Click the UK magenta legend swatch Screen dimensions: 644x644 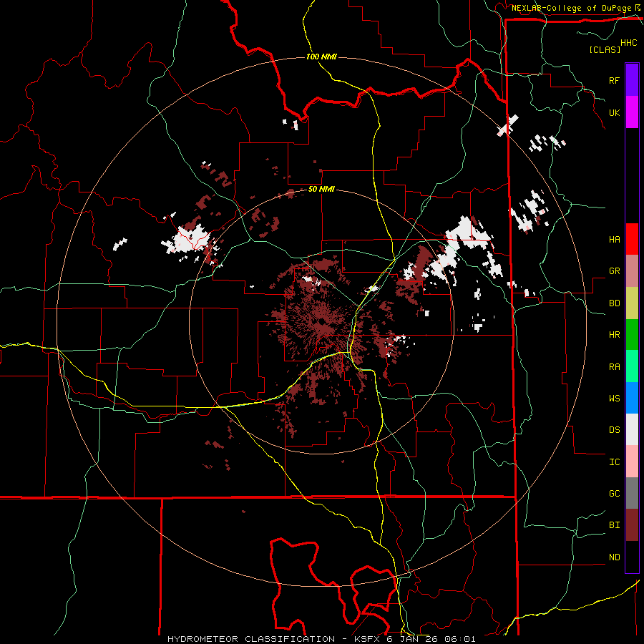pyautogui.click(x=632, y=112)
